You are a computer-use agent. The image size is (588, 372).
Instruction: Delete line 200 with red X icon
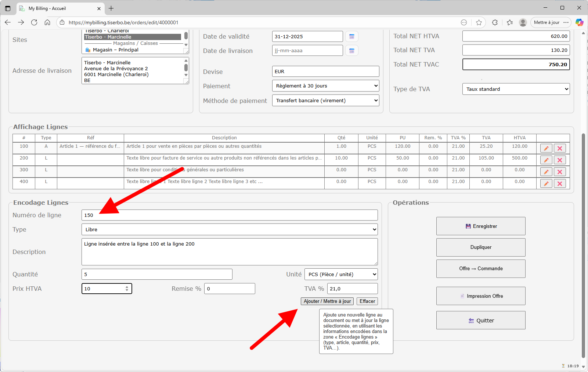(x=560, y=160)
